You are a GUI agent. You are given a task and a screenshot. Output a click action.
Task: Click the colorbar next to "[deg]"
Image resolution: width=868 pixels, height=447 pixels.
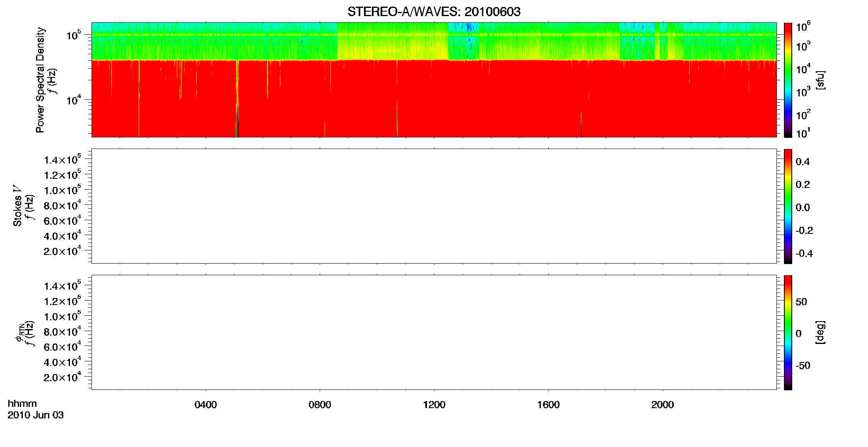coord(788,332)
